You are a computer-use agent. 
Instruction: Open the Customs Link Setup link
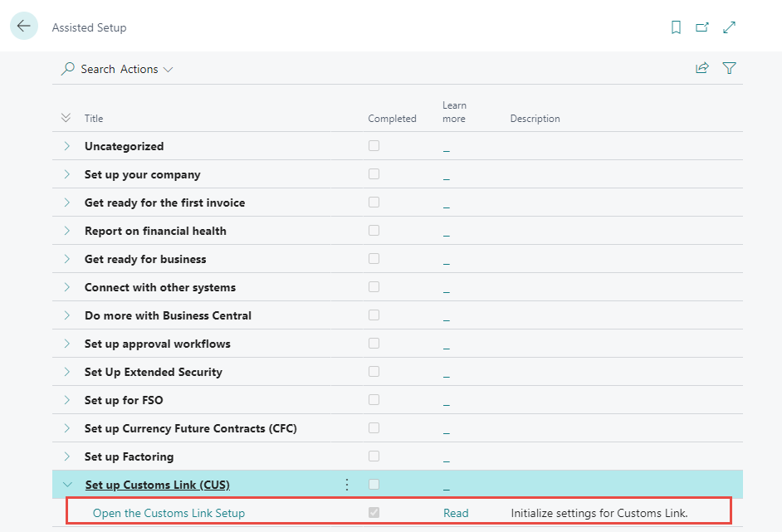click(169, 513)
